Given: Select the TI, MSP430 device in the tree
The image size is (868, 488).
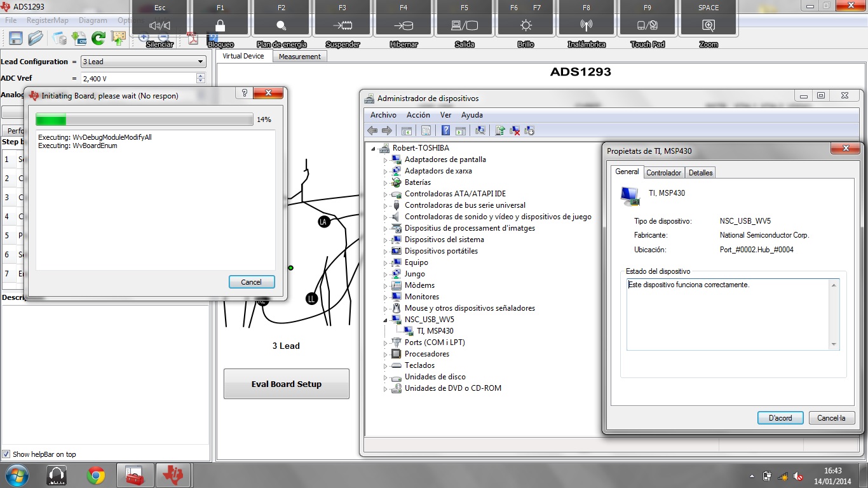Looking at the screenshot, I should (x=435, y=331).
